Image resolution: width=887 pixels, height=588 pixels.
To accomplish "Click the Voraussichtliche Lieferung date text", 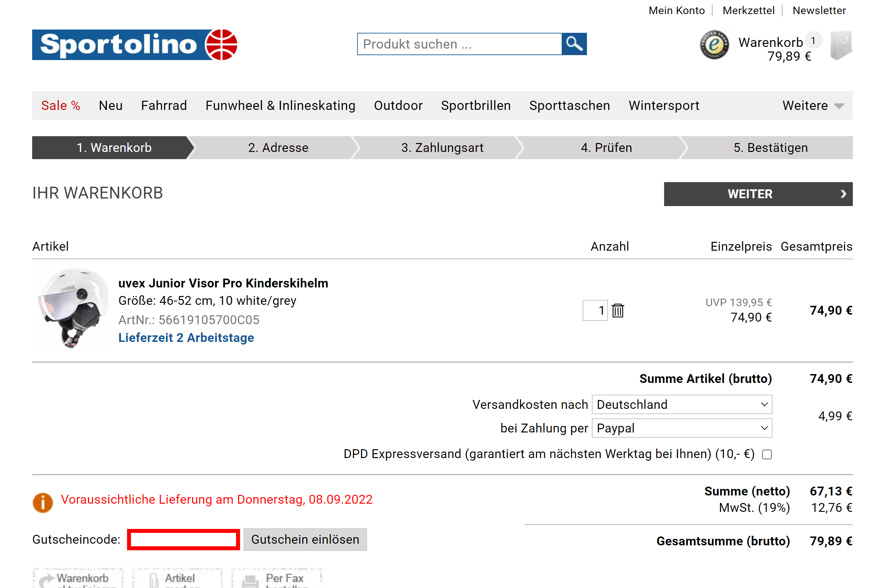I will click(216, 499).
